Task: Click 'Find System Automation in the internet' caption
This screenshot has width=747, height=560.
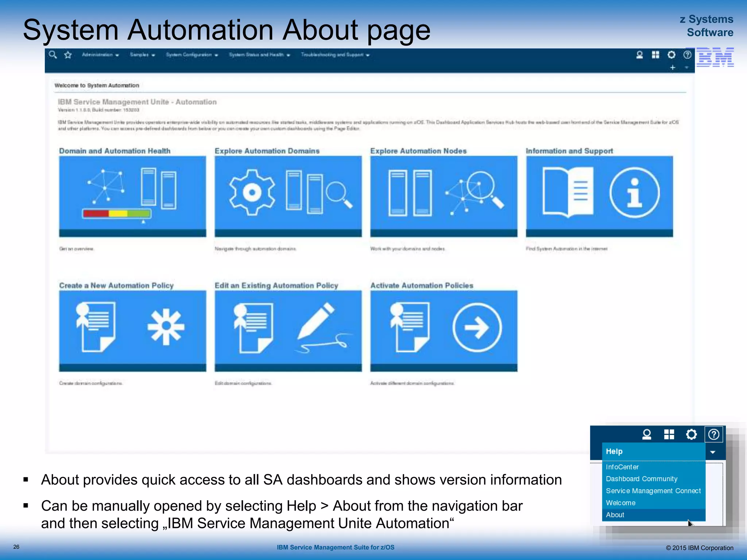Action: 566,249
